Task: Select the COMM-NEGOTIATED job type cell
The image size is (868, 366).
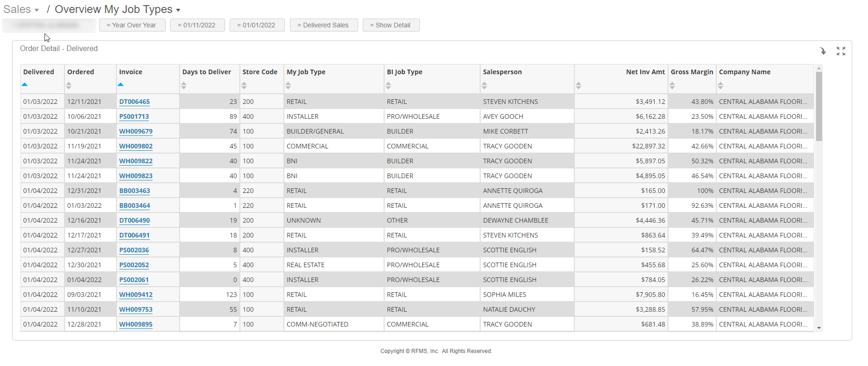Action: click(x=334, y=324)
